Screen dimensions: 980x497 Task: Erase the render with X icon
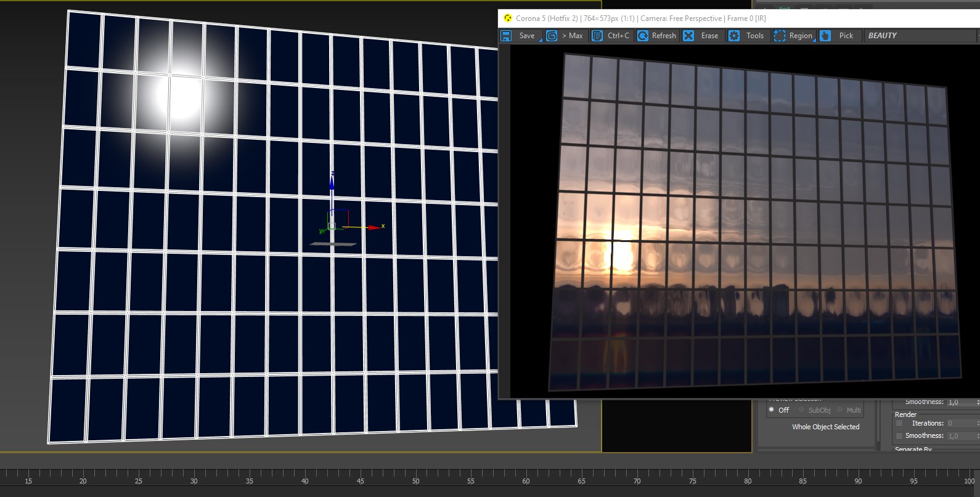pyautogui.click(x=688, y=36)
